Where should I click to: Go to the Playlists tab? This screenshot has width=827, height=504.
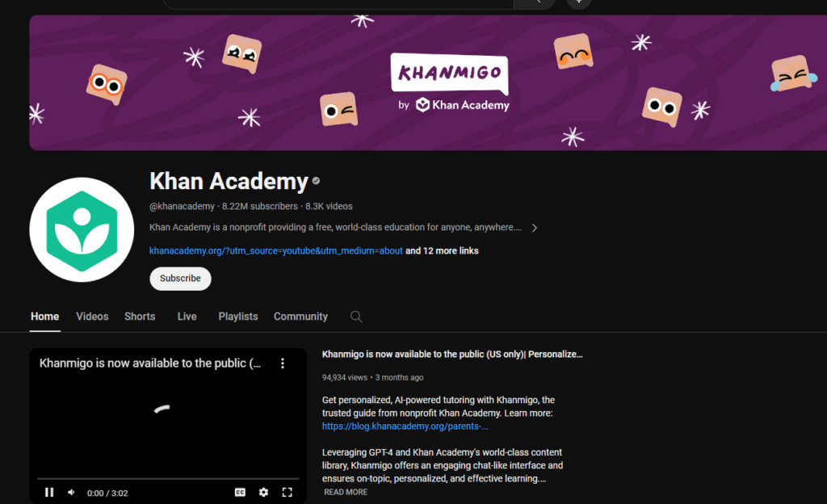coord(238,317)
